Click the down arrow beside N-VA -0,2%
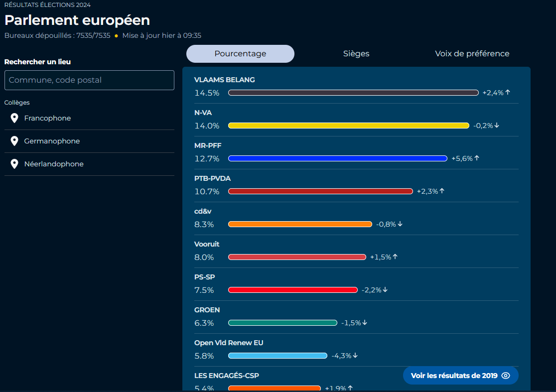This screenshot has width=556, height=392. tap(497, 125)
